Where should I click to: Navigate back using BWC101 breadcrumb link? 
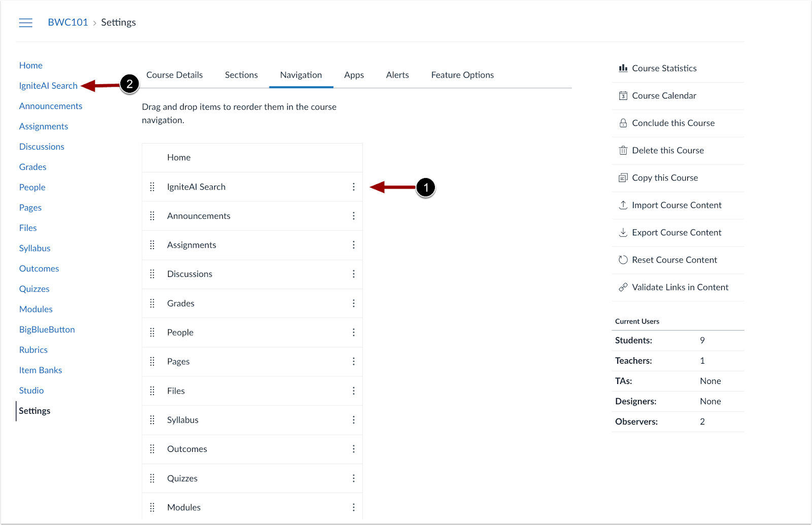pyautogui.click(x=68, y=22)
